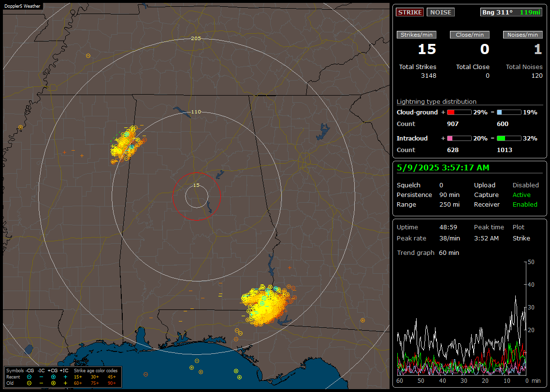Click the yellow Old -CG legend symbol
This screenshot has width=550, height=392.
point(29,383)
